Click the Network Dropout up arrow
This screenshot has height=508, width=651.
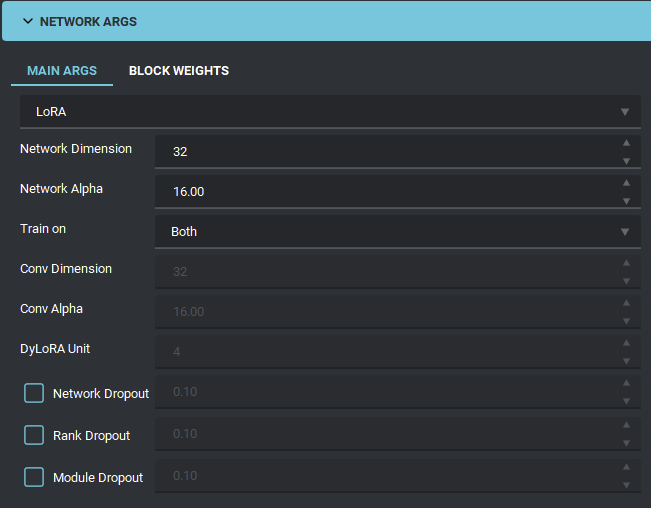tap(626, 383)
